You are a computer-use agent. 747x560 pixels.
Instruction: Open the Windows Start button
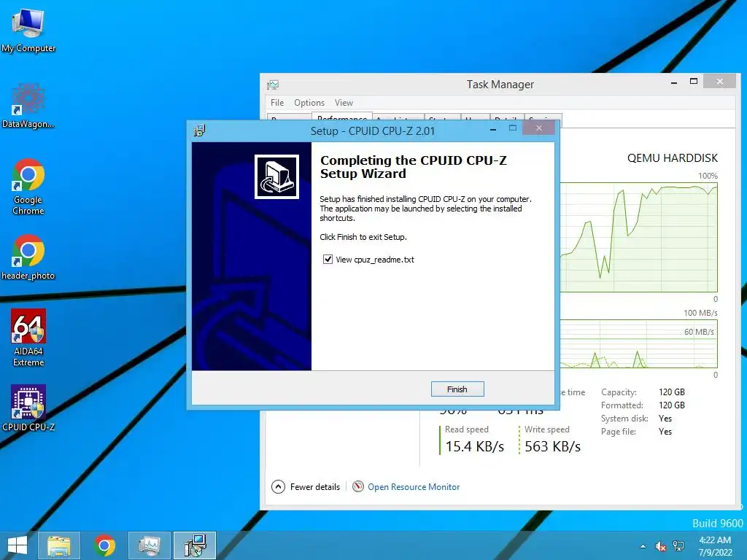pos(18,545)
